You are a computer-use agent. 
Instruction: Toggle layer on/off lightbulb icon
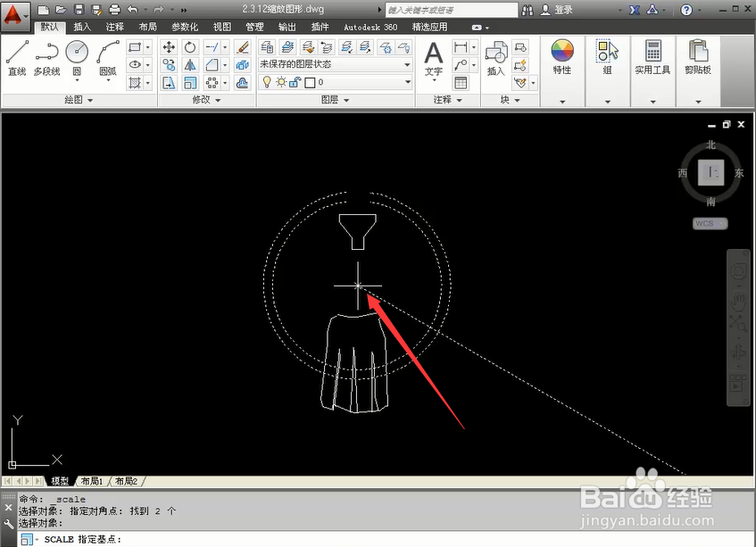pyautogui.click(x=267, y=82)
